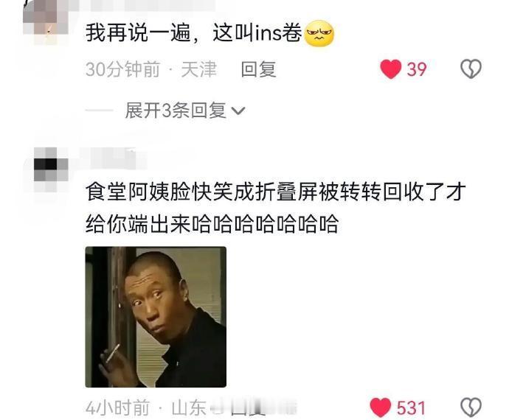This screenshot has height=420, width=509.
Task: Open the second commenter's pixelated avatar
Action: 51,169
